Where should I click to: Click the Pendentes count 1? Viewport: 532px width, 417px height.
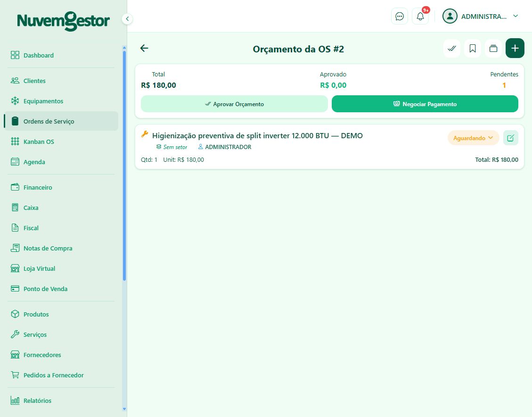(x=504, y=85)
